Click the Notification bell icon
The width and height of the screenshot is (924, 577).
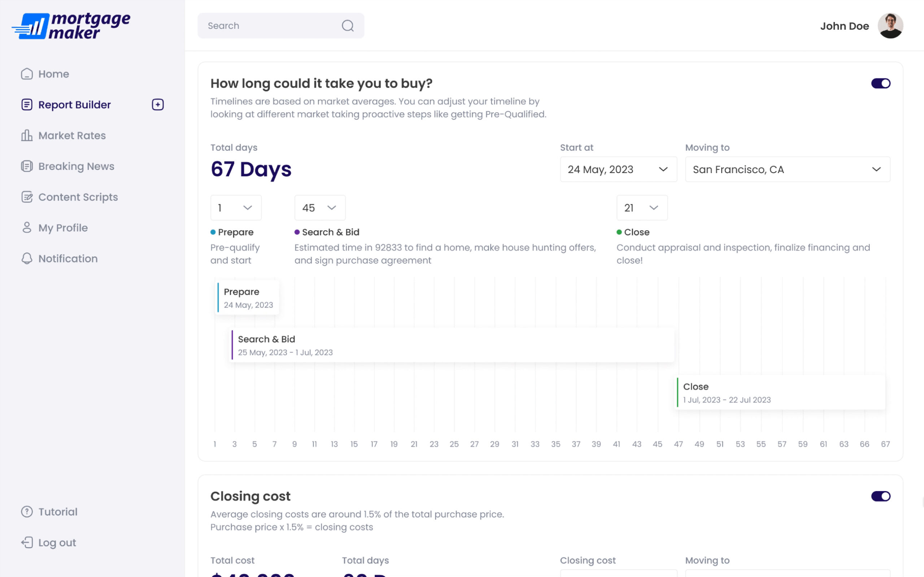(x=27, y=258)
